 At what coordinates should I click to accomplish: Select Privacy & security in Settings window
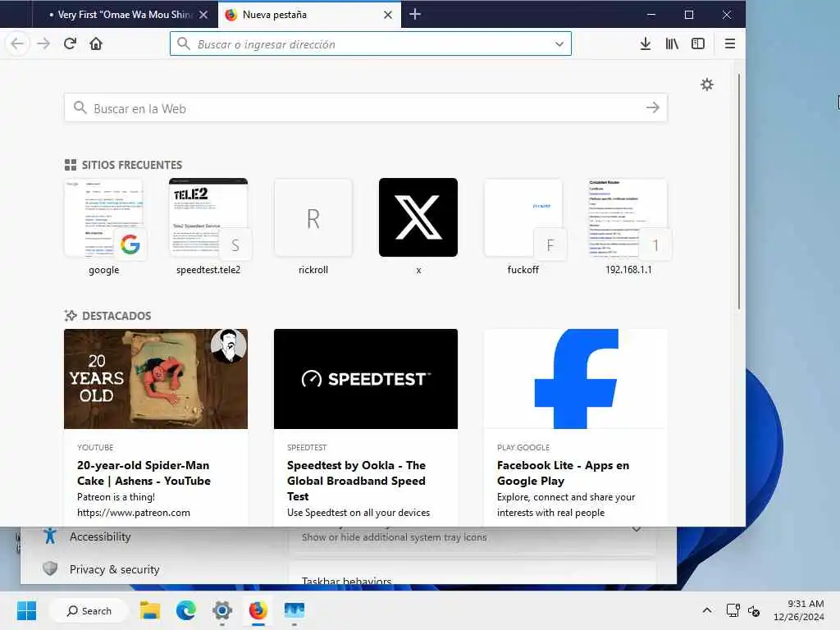click(115, 569)
